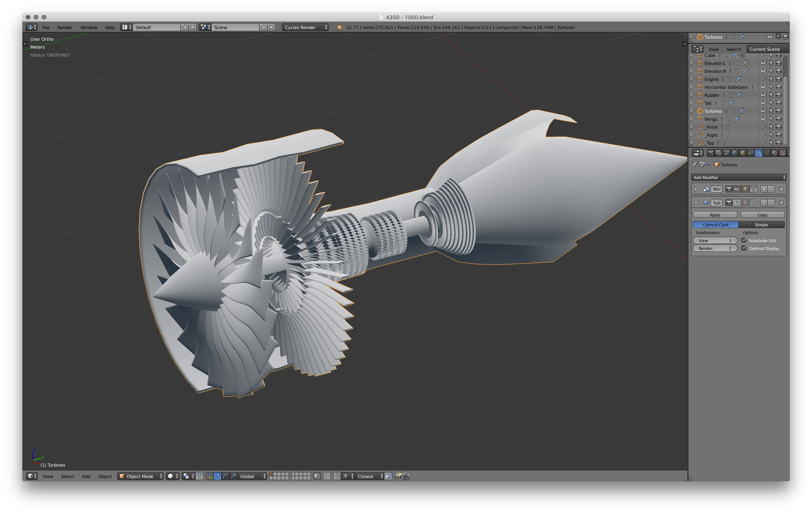Toggle Subsurf modifier render camera icon

pos(729,202)
